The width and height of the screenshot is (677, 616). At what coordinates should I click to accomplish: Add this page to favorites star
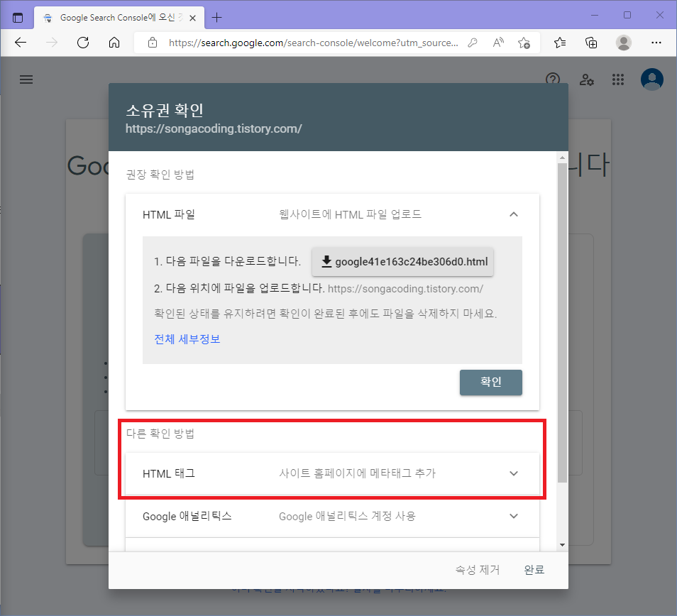[x=524, y=43]
